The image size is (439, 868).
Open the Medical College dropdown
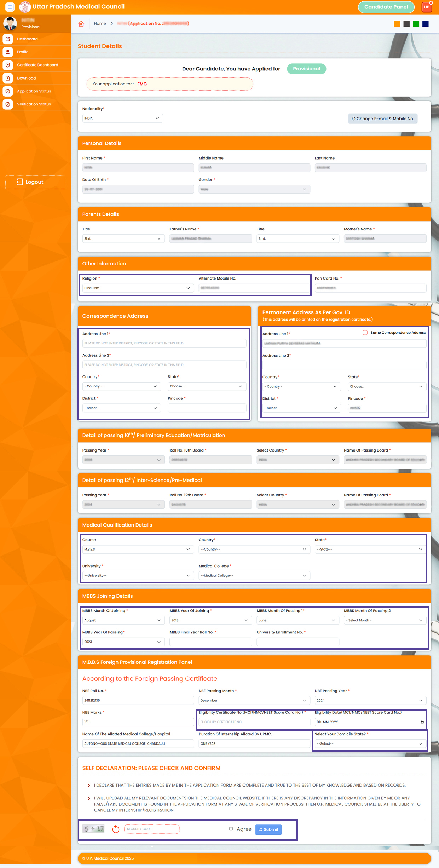click(254, 576)
